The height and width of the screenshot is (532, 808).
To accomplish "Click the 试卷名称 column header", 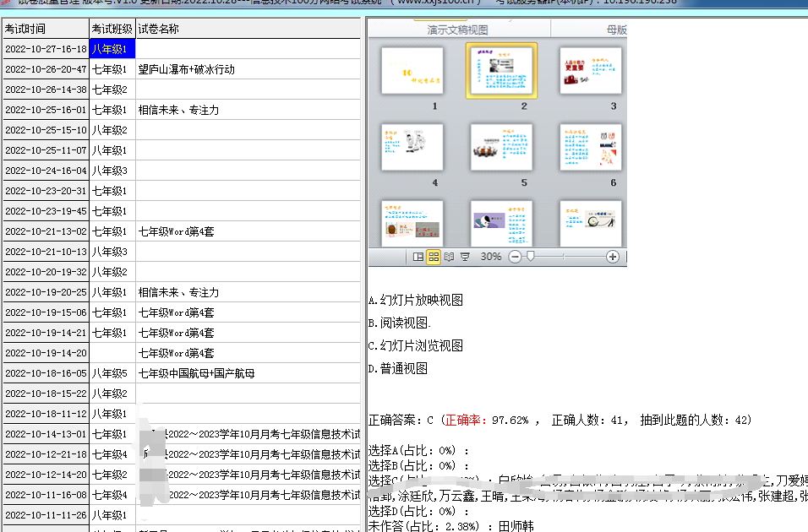I will (248, 29).
